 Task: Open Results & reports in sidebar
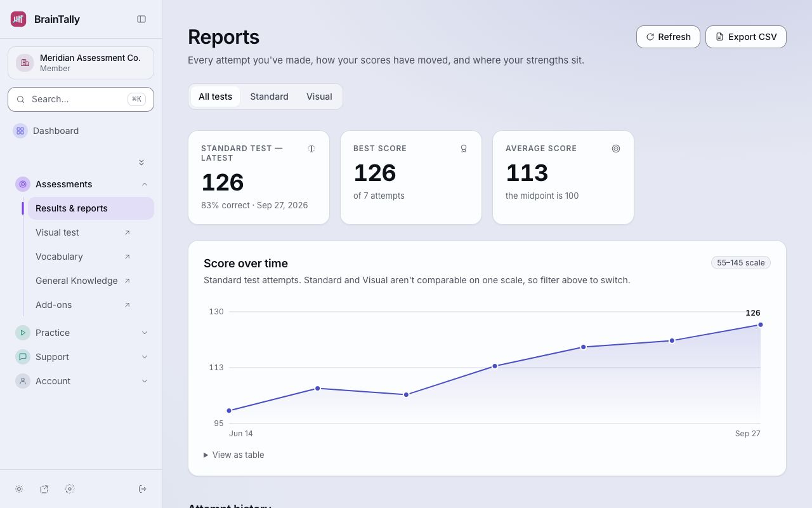(x=91, y=208)
